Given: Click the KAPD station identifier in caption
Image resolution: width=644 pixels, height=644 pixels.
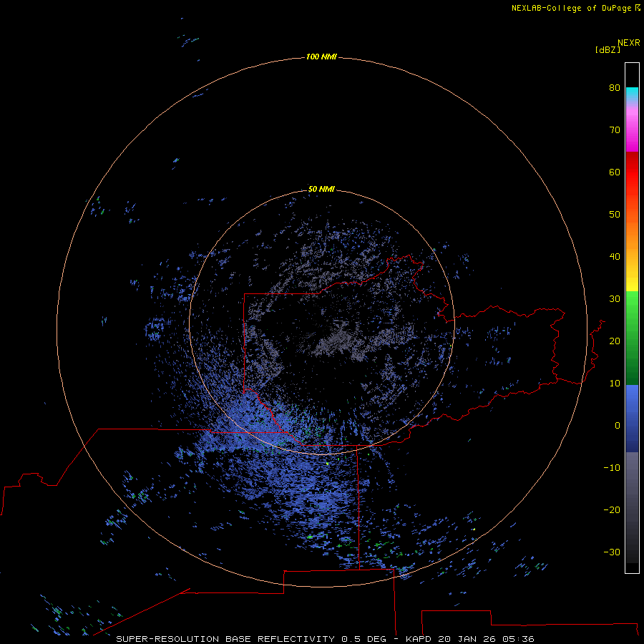Looking at the screenshot, I should pyautogui.click(x=419, y=639).
